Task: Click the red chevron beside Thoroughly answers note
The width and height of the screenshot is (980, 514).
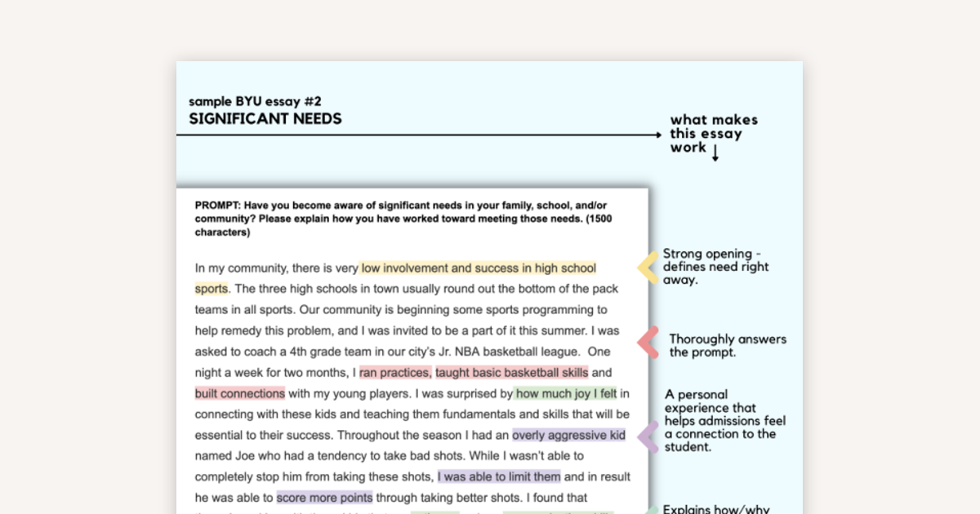Action: 648,342
